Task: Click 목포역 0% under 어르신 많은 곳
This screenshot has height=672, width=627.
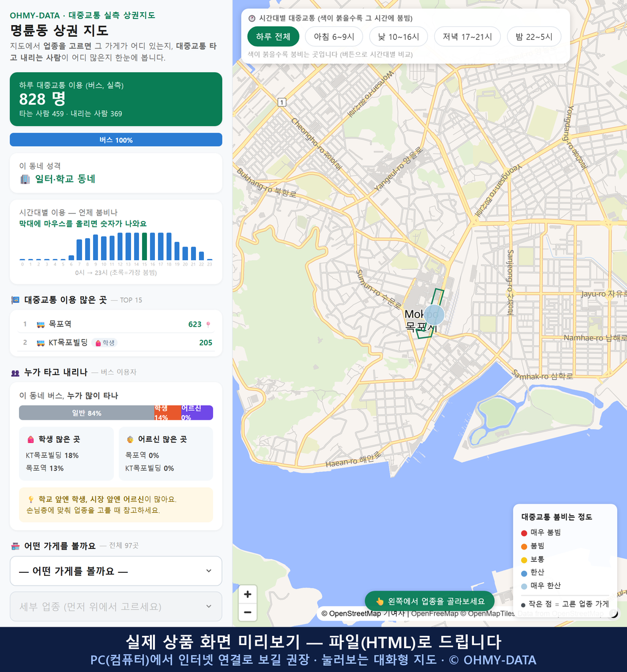Action: click(142, 455)
